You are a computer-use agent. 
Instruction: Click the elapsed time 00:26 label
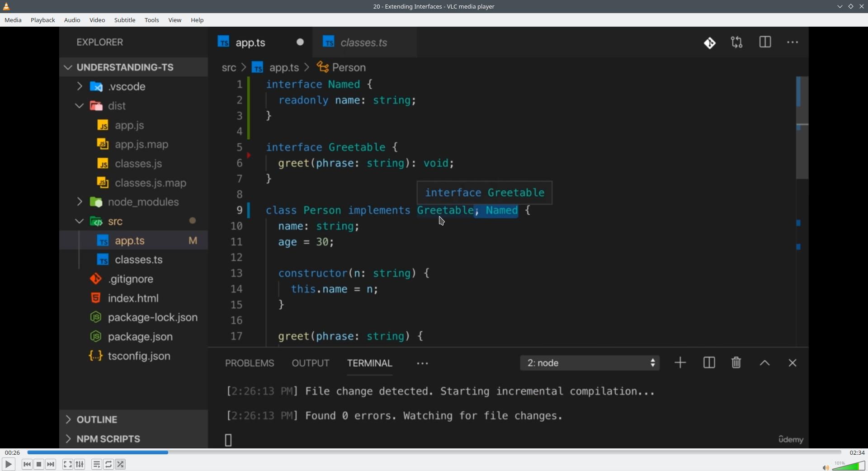click(x=13, y=452)
